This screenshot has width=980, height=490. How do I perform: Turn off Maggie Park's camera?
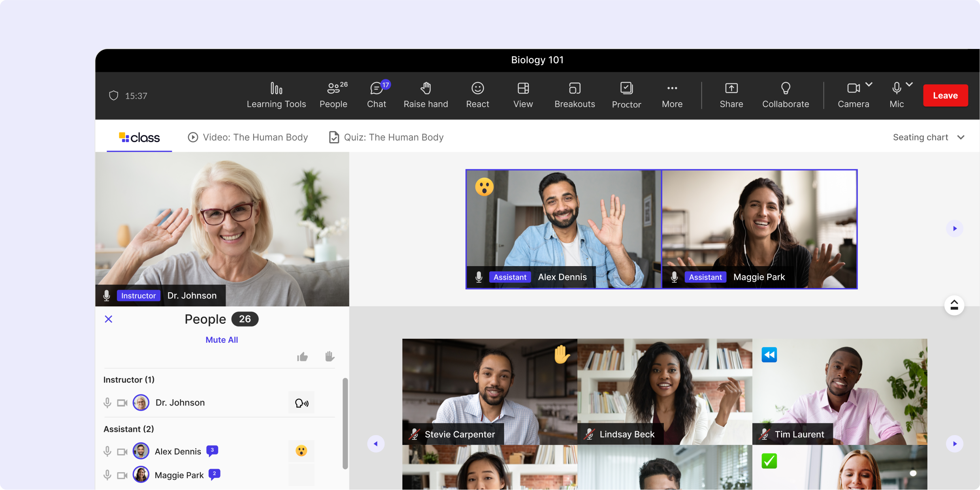pyautogui.click(x=122, y=475)
